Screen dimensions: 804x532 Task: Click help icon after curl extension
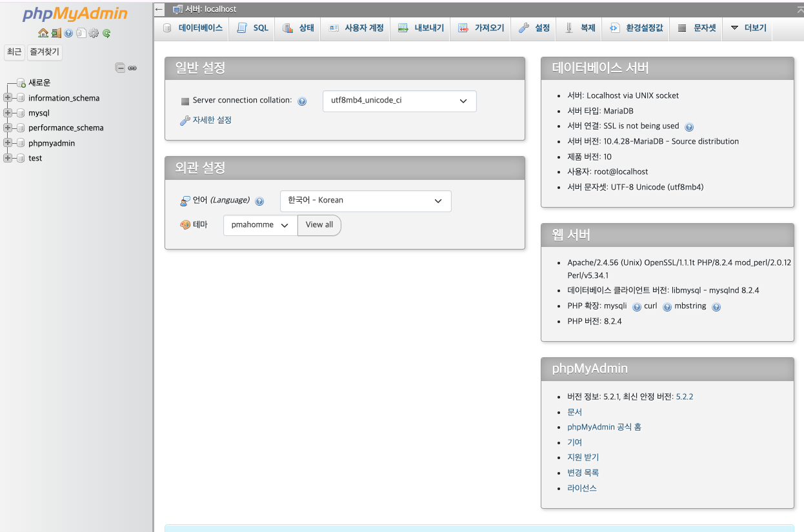(667, 307)
